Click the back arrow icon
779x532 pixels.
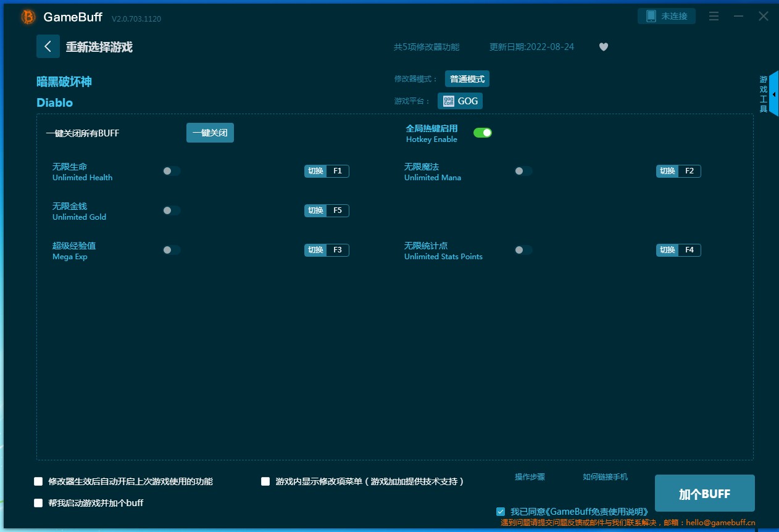(48, 47)
